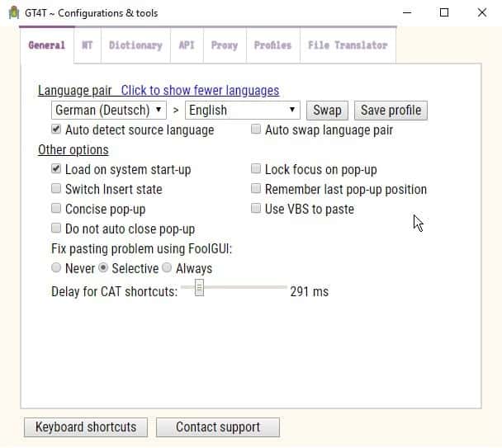Open the English target language dropdown
Viewport: 502px width, 448px height.
[x=243, y=110]
